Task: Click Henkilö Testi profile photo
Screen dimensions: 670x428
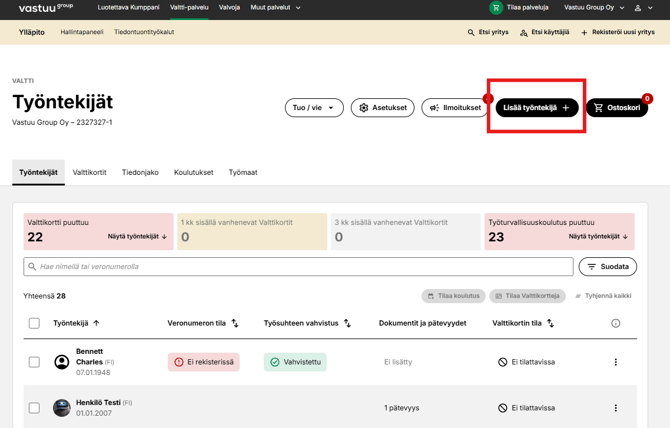Action: tap(62, 408)
